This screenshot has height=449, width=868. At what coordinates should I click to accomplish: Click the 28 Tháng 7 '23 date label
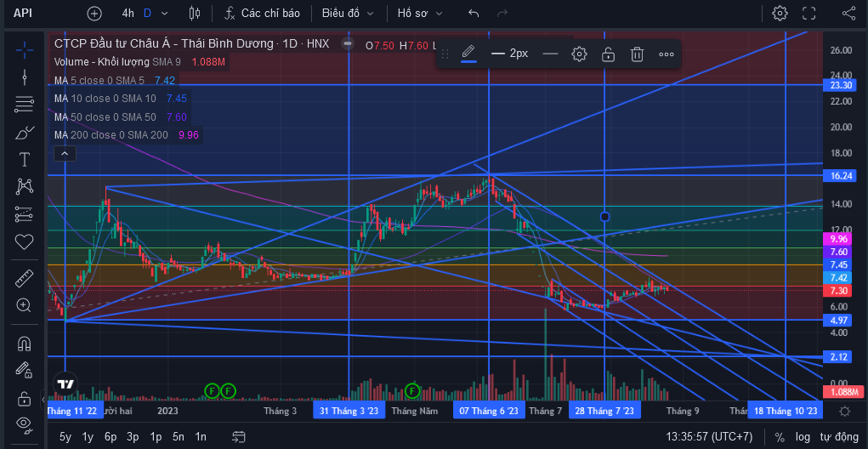pyautogui.click(x=604, y=411)
